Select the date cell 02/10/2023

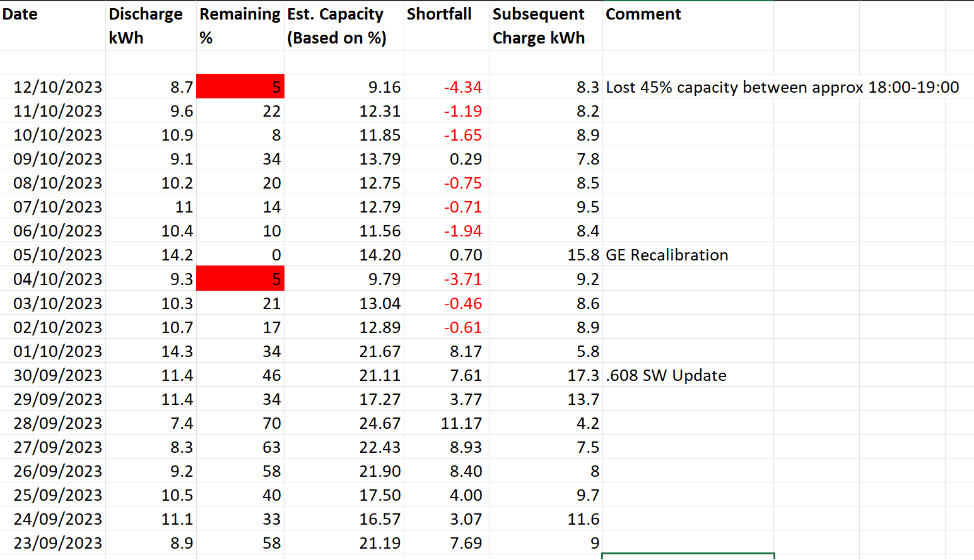(53, 327)
